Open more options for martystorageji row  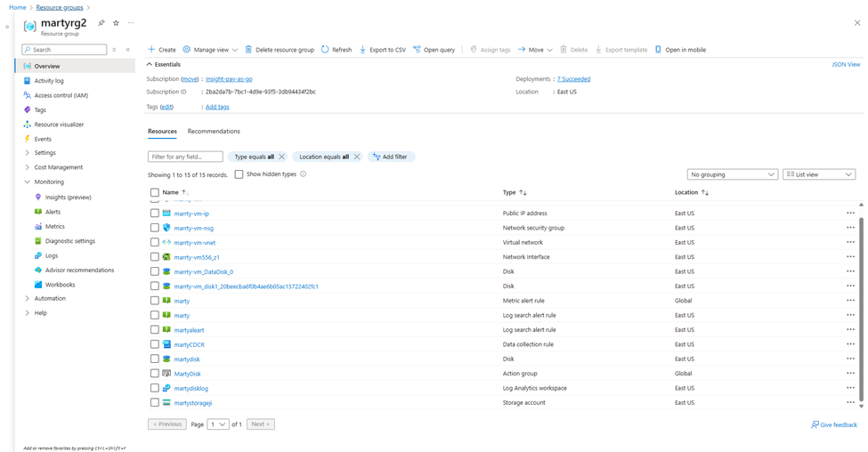[850, 403]
